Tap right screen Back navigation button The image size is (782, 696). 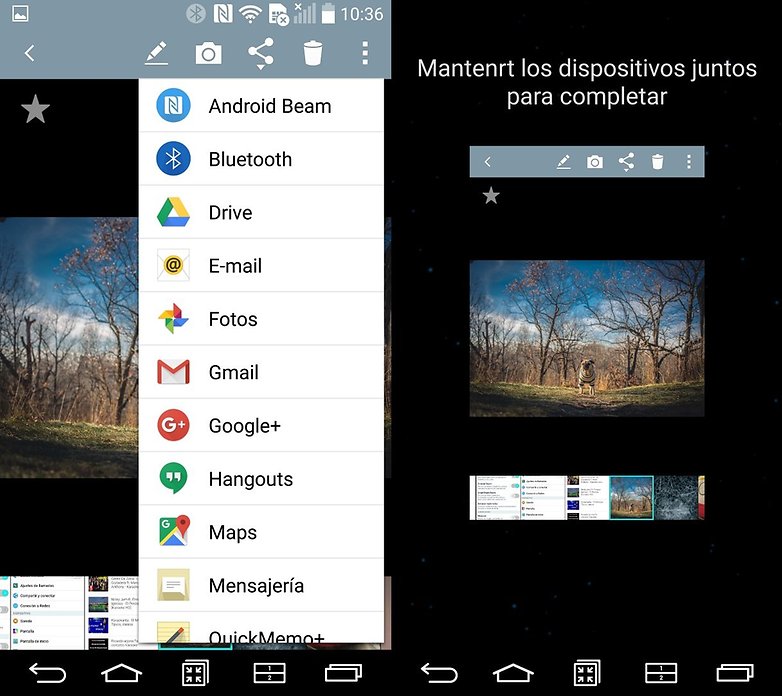tap(439, 673)
